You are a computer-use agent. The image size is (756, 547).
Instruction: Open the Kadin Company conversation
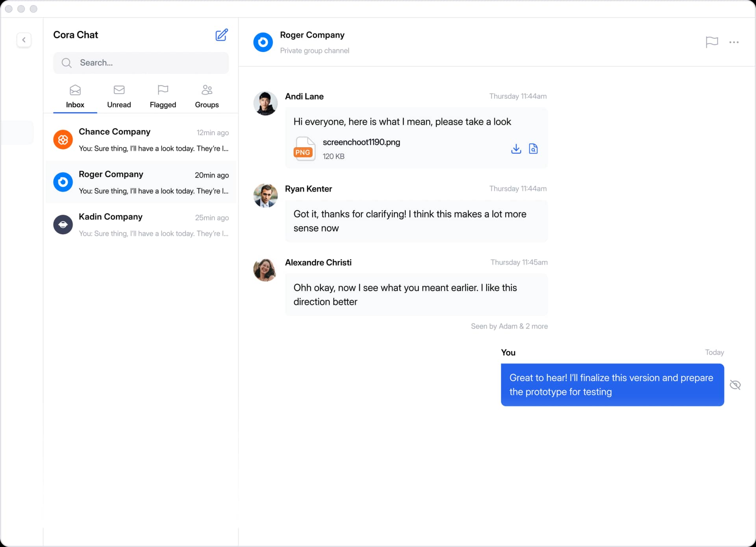(141, 224)
